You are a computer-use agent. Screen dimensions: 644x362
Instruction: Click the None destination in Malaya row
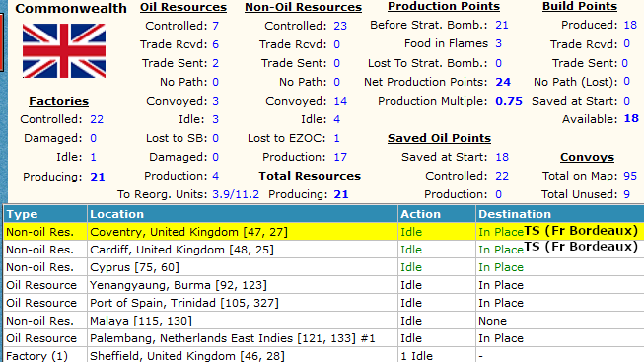[492, 321]
